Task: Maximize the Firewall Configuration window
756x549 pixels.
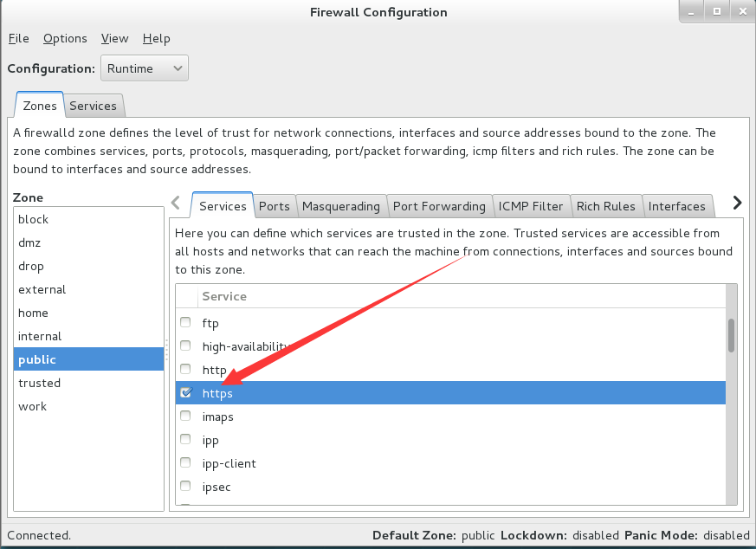Action: [x=717, y=12]
